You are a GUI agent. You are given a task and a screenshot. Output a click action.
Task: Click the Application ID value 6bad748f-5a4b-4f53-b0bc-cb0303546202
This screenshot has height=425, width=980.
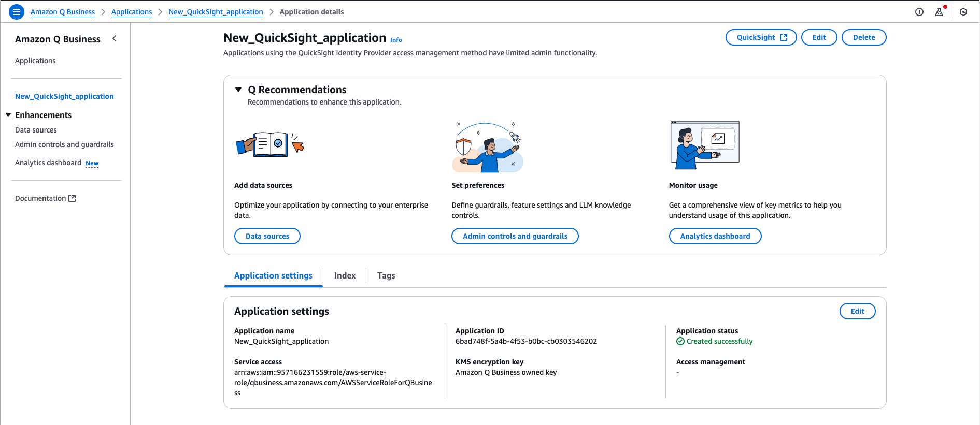pos(526,341)
